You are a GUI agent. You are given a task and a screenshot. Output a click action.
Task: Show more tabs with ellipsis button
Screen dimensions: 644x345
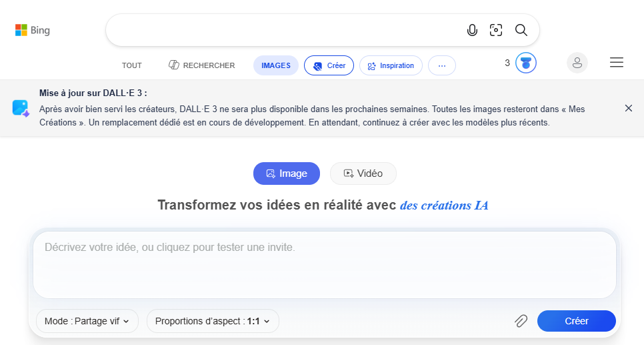[442, 65]
